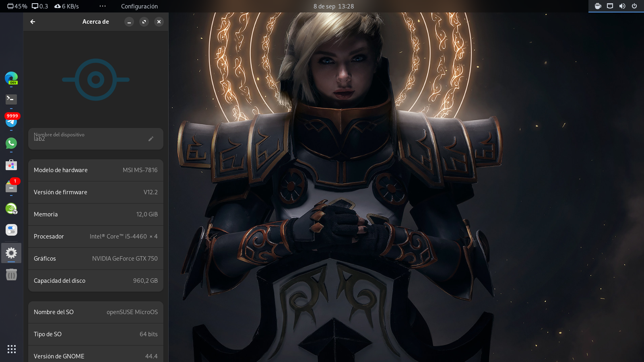This screenshot has height=362, width=644.
Task: Click the Acerca de window title
Action: click(96, 22)
